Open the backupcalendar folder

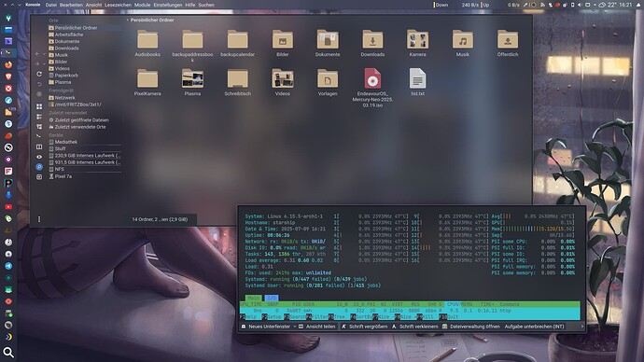click(x=237, y=43)
